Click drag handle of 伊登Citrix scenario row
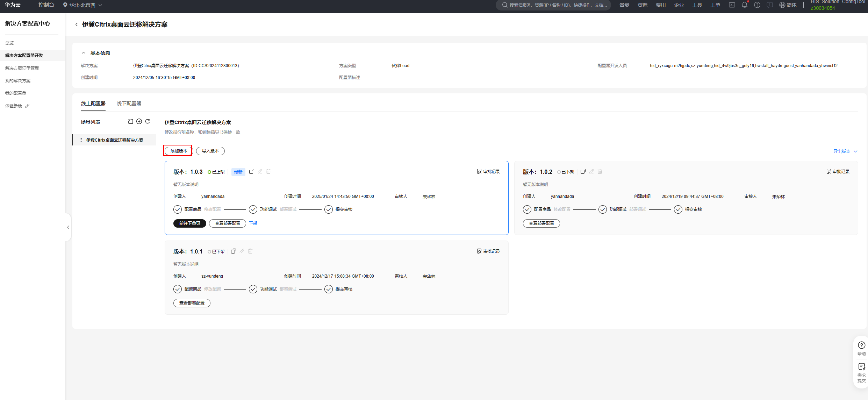 point(81,140)
